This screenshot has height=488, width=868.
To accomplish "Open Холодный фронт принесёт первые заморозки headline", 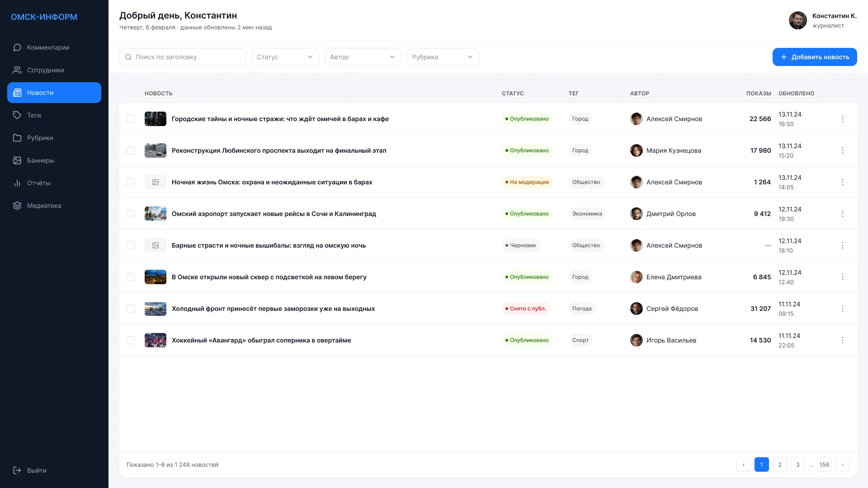I will [273, 309].
